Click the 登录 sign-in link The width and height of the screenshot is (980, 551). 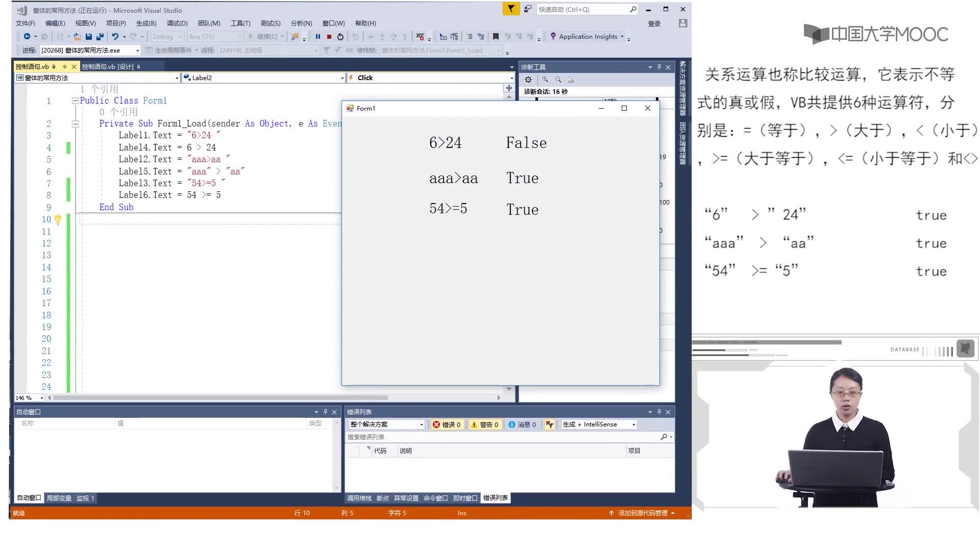pos(654,23)
